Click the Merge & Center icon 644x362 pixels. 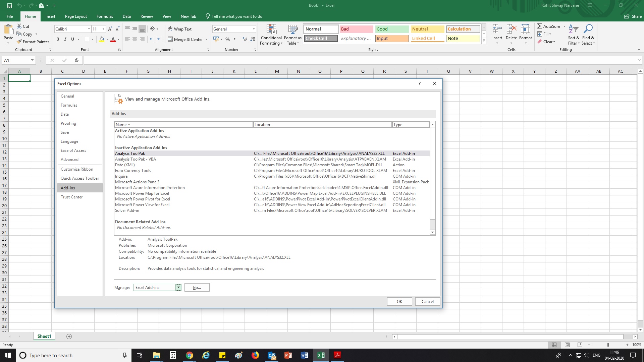point(170,39)
